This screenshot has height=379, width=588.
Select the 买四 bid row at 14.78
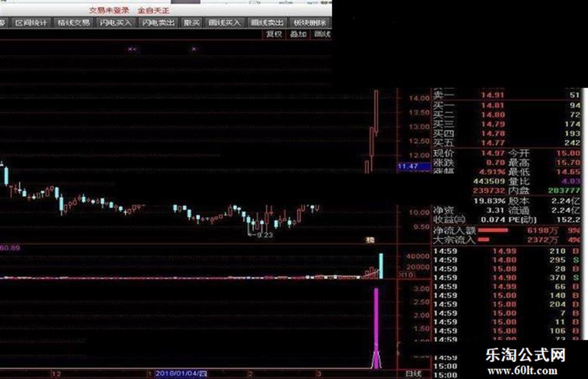[506, 134]
